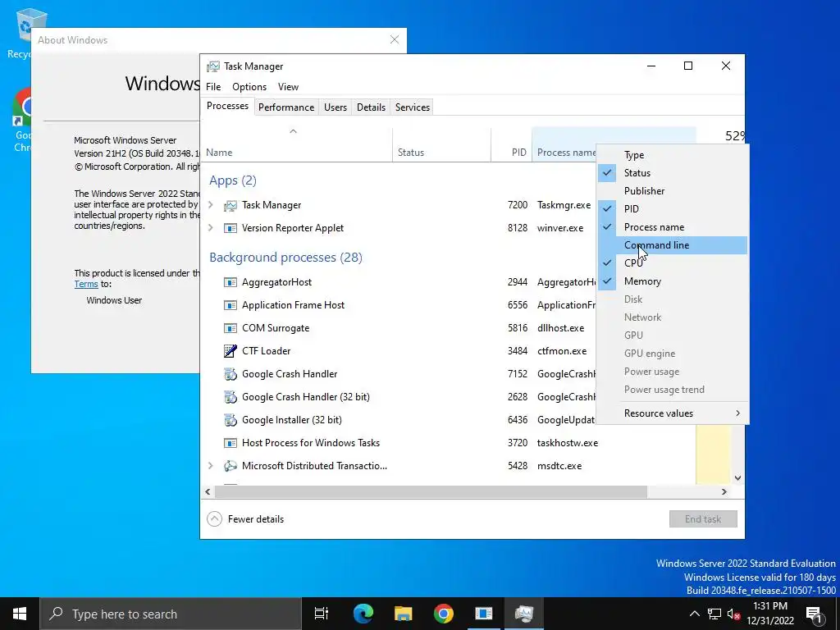
Task: Launch Microsoft Edge from taskbar
Action: tap(363, 614)
